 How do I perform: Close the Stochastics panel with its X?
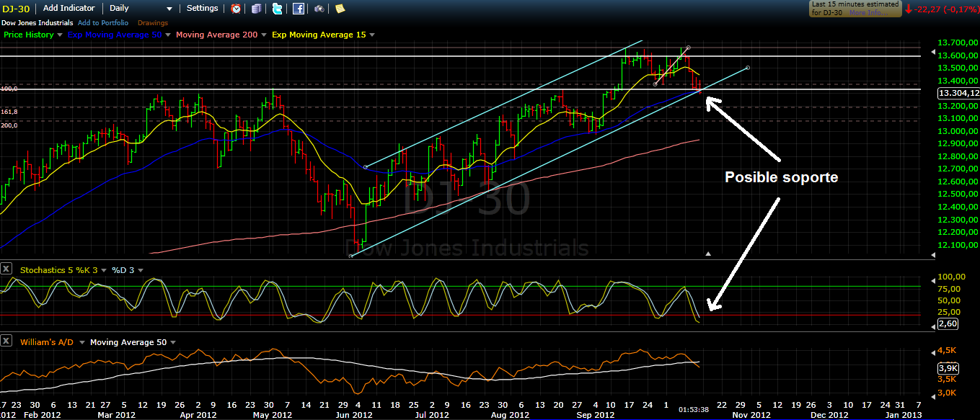click(x=6, y=269)
